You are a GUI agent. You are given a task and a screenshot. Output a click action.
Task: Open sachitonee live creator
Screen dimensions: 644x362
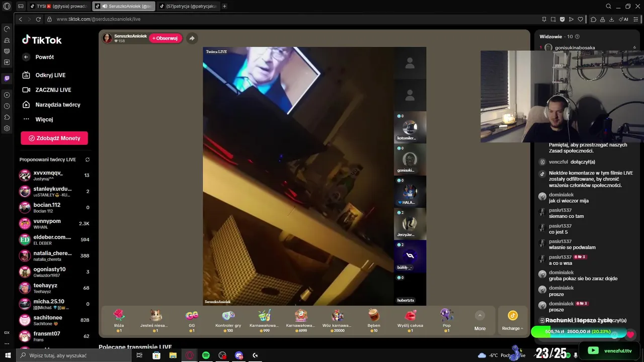tap(54, 320)
